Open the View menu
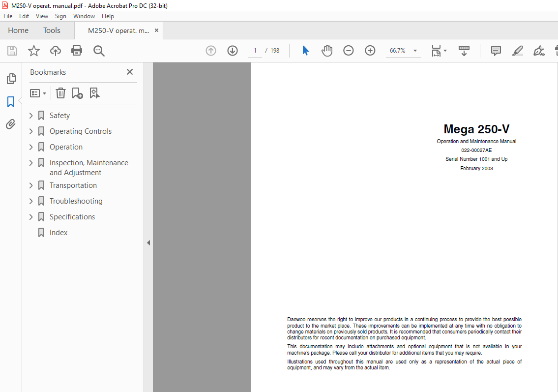Image resolution: width=558 pixels, height=392 pixels. point(42,16)
